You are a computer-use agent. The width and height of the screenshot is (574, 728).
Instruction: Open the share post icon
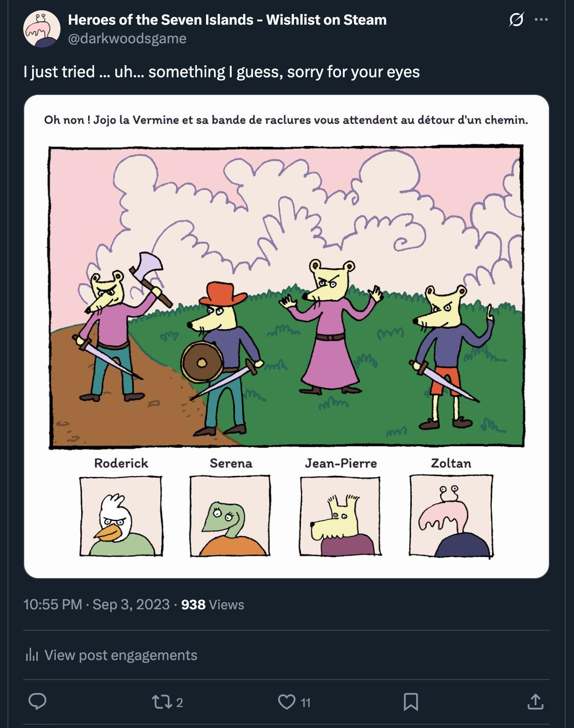click(x=535, y=702)
